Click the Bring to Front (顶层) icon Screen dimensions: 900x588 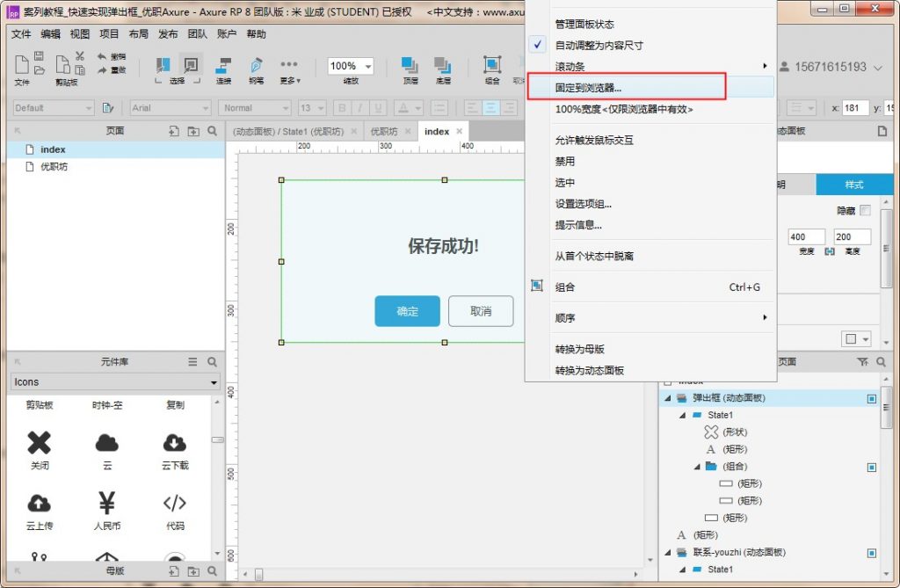point(410,66)
